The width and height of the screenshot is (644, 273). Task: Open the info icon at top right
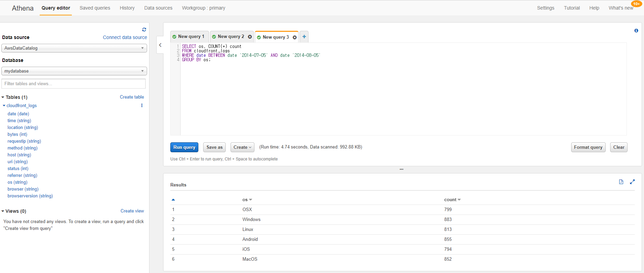pos(636,30)
